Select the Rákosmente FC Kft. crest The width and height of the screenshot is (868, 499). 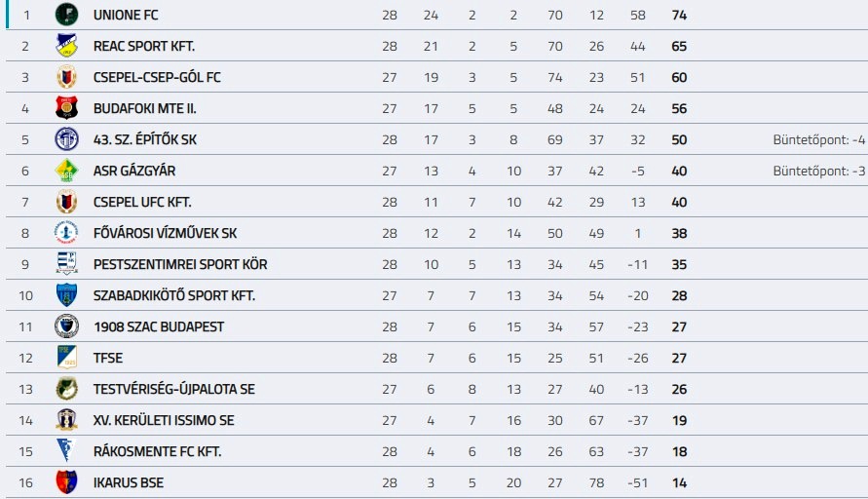coord(66,451)
